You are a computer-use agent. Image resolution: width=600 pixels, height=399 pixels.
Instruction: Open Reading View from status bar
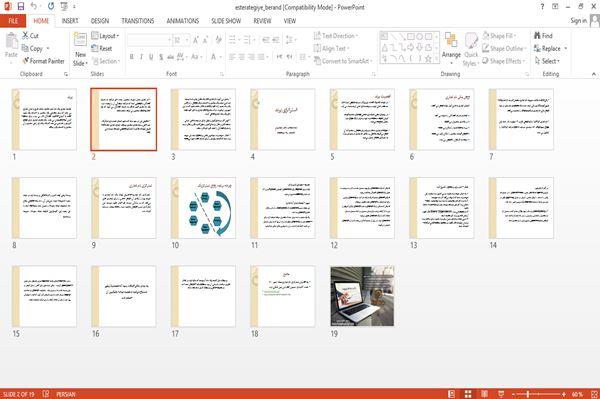[x=484, y=394]
